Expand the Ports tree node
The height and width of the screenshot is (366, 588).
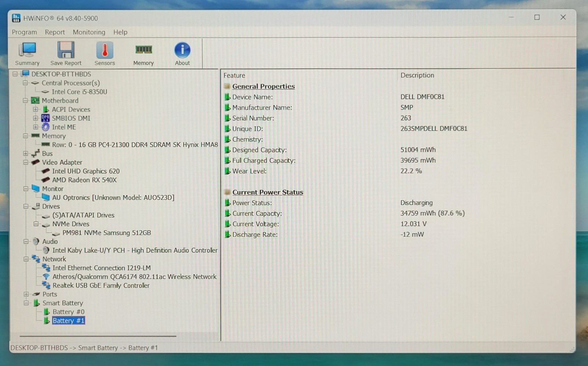26,294
